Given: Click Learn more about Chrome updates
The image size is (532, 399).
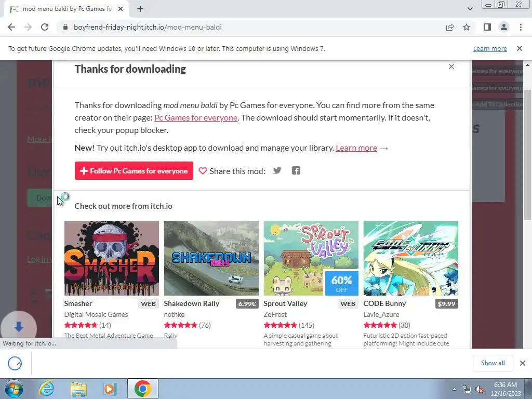Looking at the screenshot, I should pos(490,48).
